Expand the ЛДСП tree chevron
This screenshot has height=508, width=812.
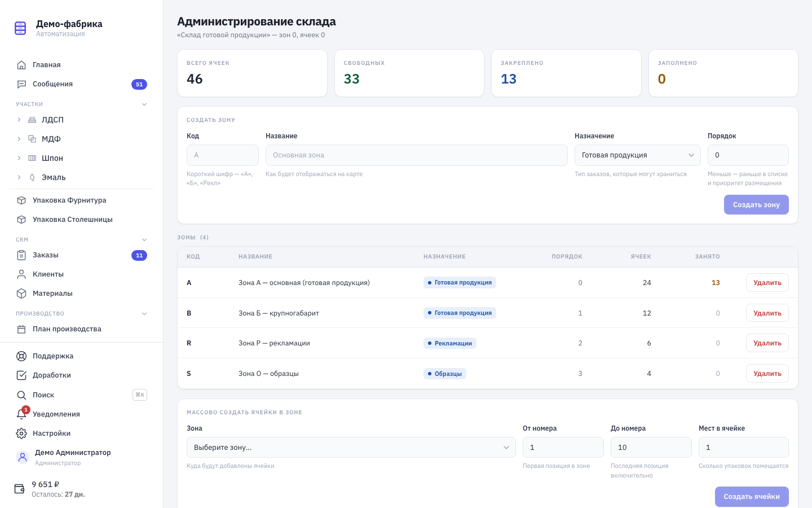point(19,120)
